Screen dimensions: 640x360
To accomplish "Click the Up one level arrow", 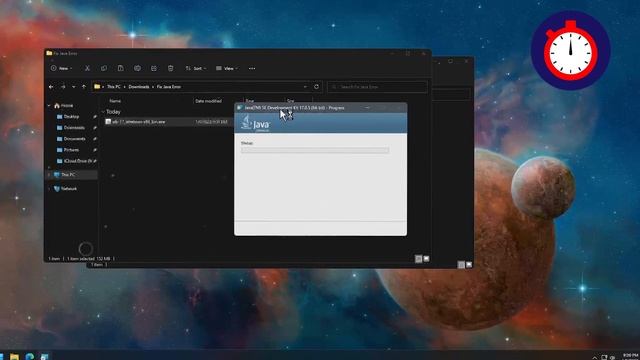I will pyautogui.click(x=84, y=87).
